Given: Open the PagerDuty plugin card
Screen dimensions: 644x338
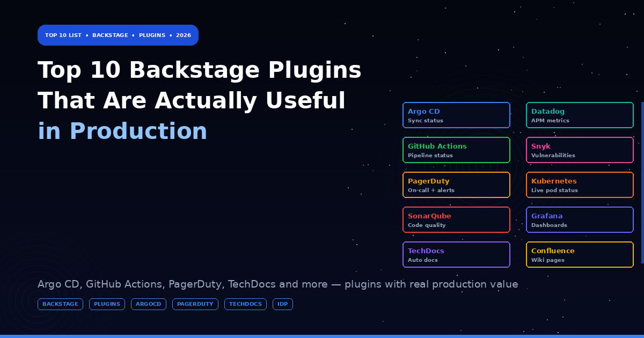Looking at the screenshot, I should [x=456, y=185].
